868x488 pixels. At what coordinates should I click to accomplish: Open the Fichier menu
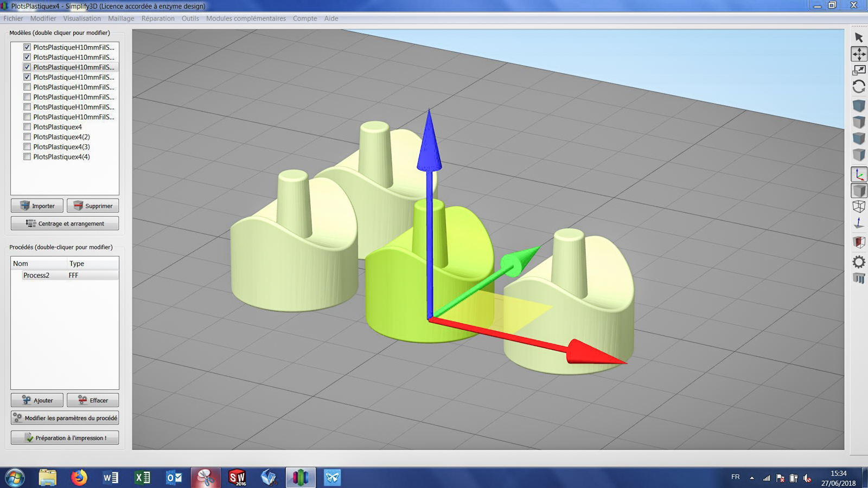point(13,18)
